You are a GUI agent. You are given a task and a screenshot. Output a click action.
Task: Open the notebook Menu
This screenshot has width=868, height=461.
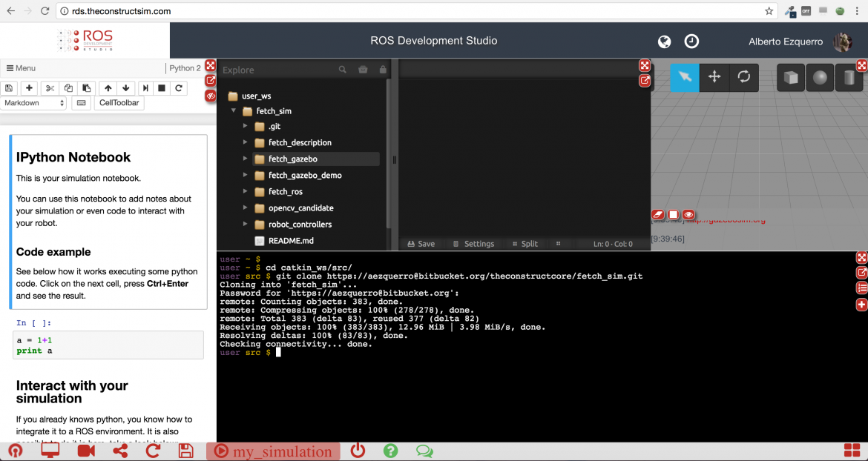(21, 68)
